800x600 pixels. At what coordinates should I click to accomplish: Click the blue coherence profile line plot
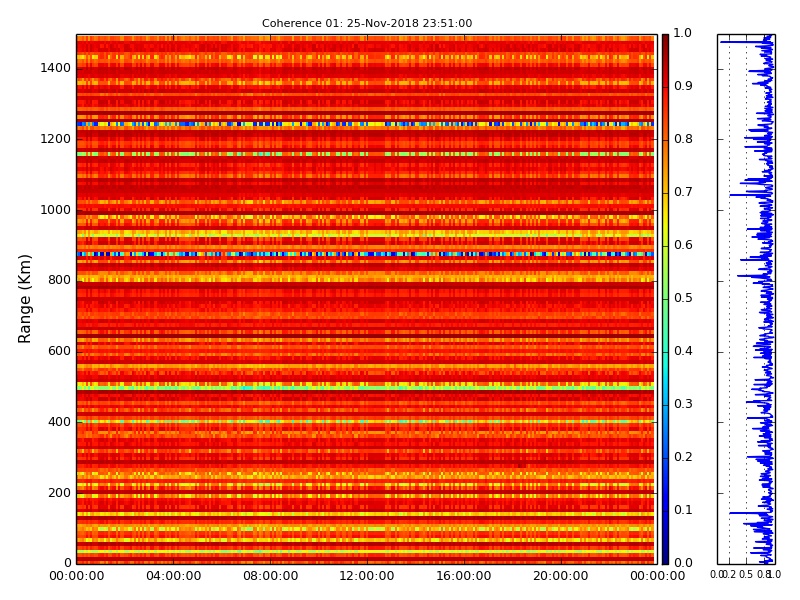746,299
